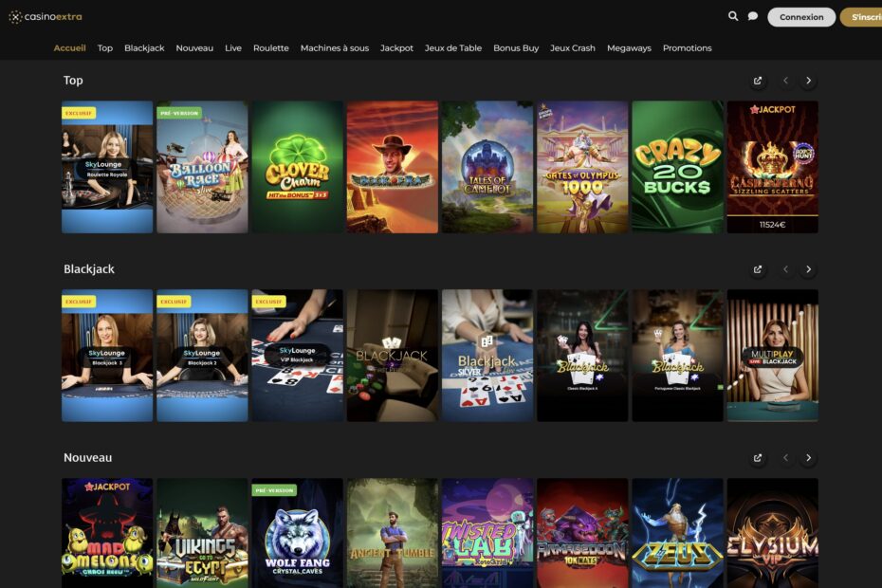Go to the Megaways category
The height and width of the screenshot is (588, 882).
[629, 48]
